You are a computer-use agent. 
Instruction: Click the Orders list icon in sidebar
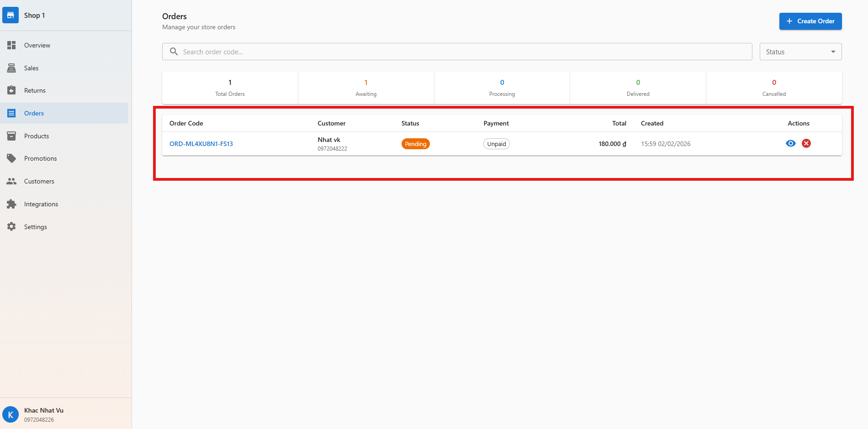tap(11, 113)
